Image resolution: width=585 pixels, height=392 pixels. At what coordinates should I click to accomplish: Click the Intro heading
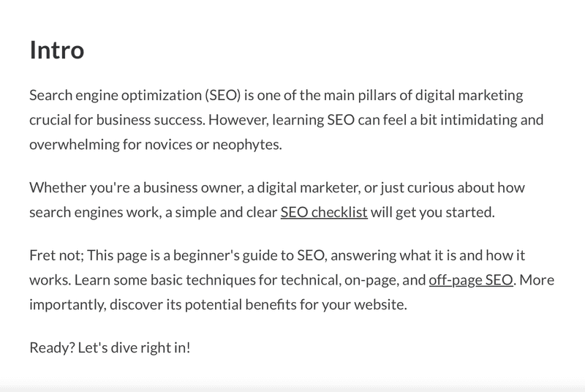click(x=57, y=50)
